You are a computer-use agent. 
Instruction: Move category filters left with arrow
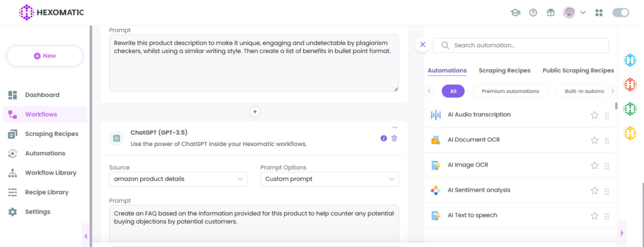pyautogui.click(x=429, y=91)
